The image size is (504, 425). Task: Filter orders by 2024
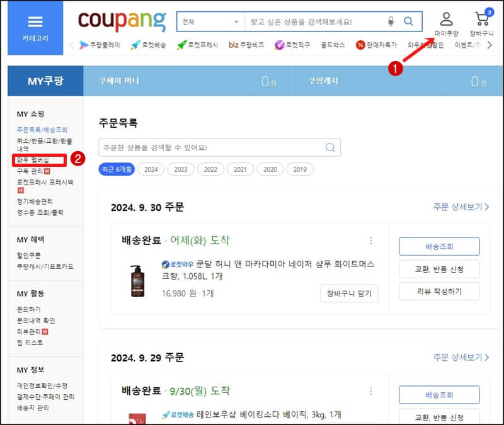pos(151,169)
